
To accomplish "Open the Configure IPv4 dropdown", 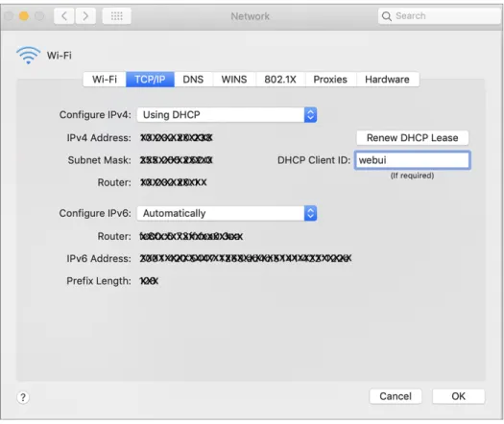I will pyautogui.click(x=227, y=115).
